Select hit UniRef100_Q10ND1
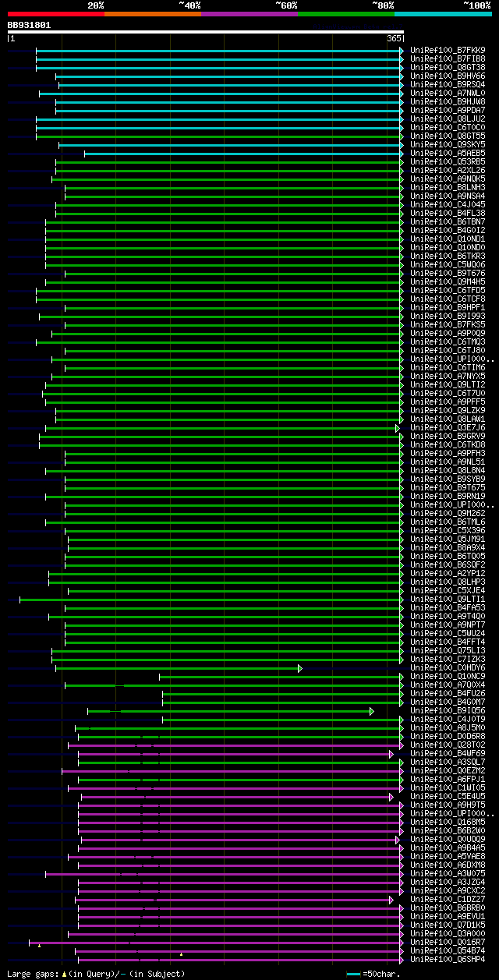 point(448,239)
